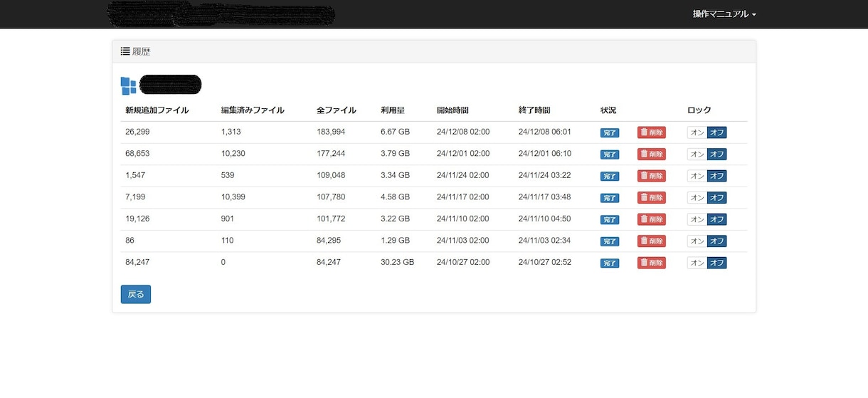Click the 終了時間 column header

pyautogui.click(x=534, y=110)
